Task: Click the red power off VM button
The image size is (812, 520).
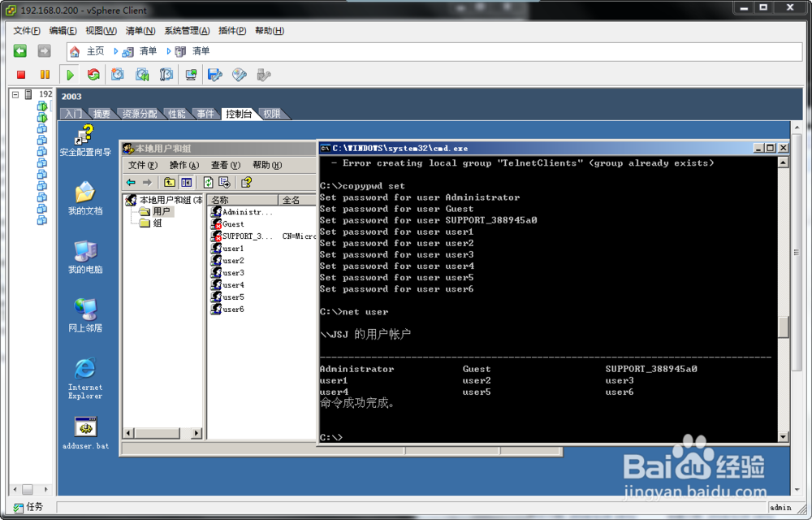Action: point(21,75)
